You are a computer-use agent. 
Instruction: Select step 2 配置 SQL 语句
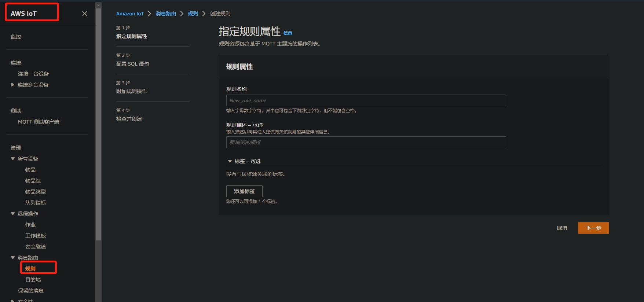point(132,64)
